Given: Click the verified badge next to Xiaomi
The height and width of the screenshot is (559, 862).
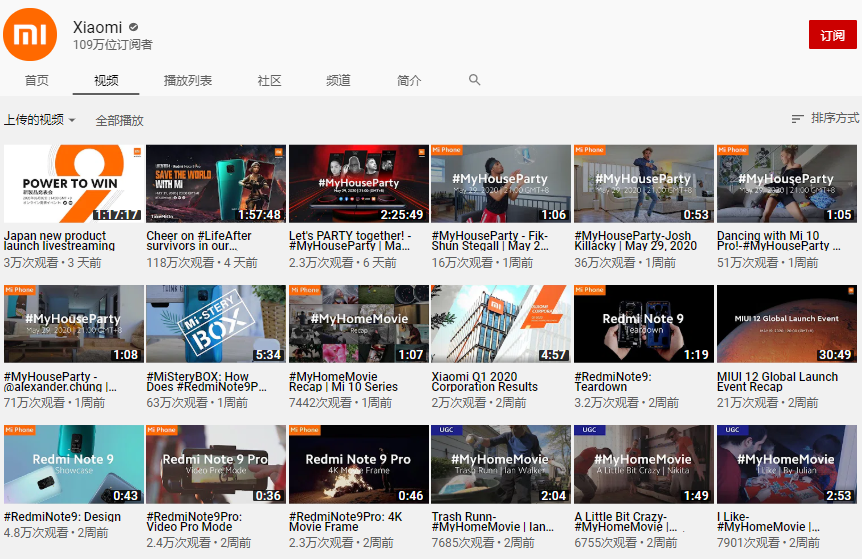Looking at the screenshot, I should click(134, 27).
